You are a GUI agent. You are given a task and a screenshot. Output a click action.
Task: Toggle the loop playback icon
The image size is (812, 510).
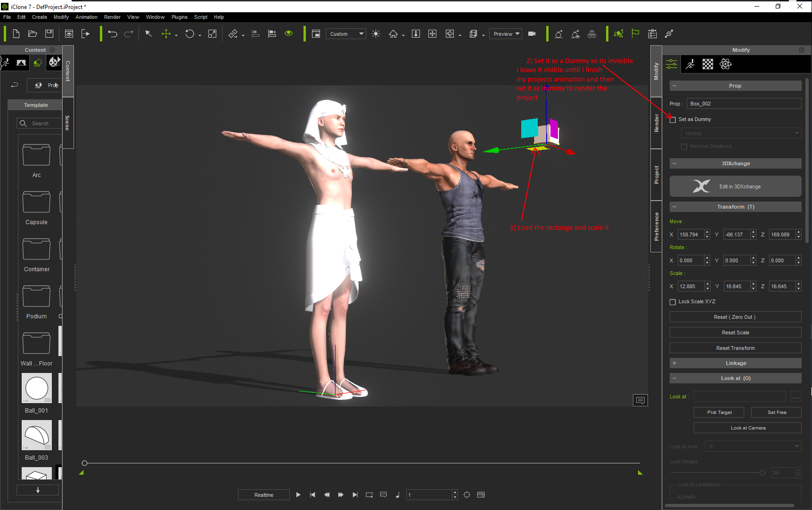click(369, 494)
